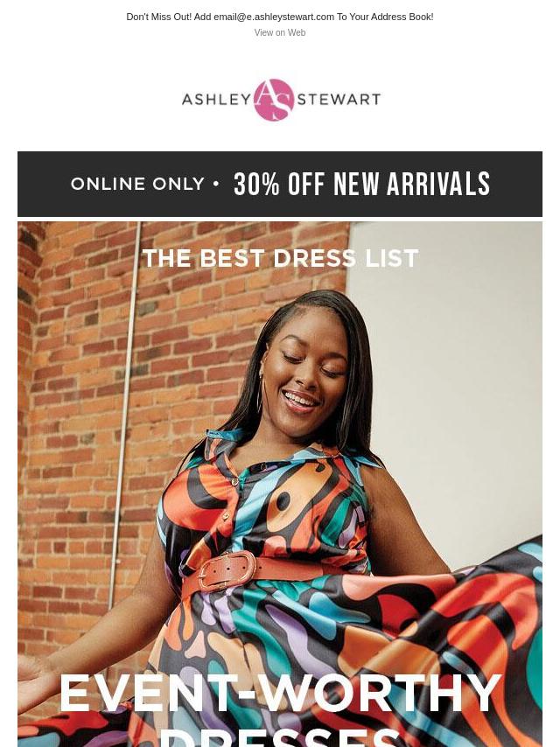560x747 pixels.
Task: Open the View on Web link
Action: [x=280, y=32]
